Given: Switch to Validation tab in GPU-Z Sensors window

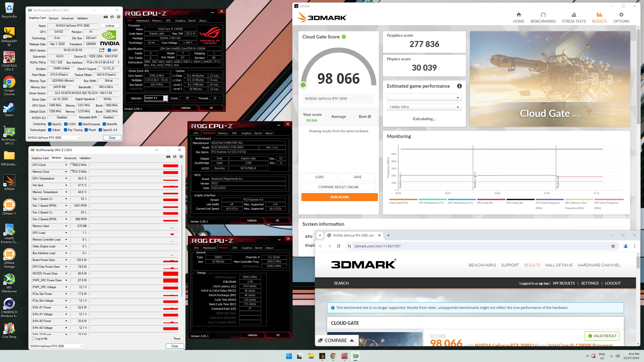Looking at the screenshot, I should (x=85, y=158).
